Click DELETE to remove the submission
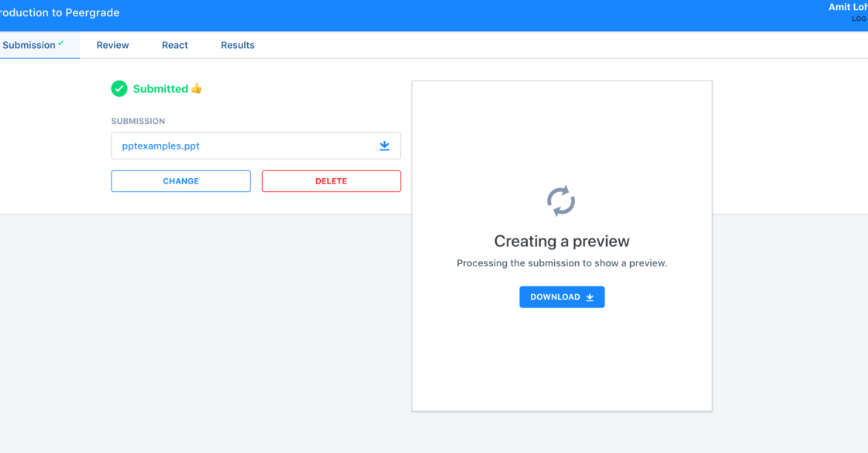Image resolution: width=868 pixels, height=453 pixels. pyautogui.click(x=331, y=180)
